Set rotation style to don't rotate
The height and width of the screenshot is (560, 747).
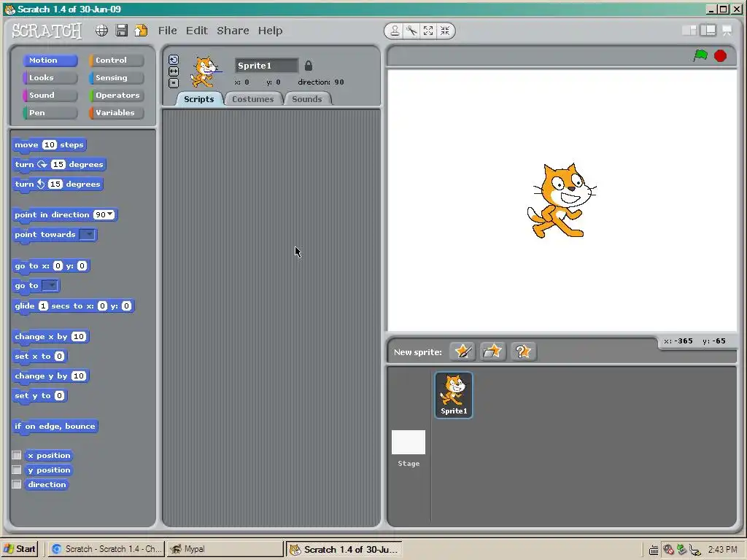point(174,83)
